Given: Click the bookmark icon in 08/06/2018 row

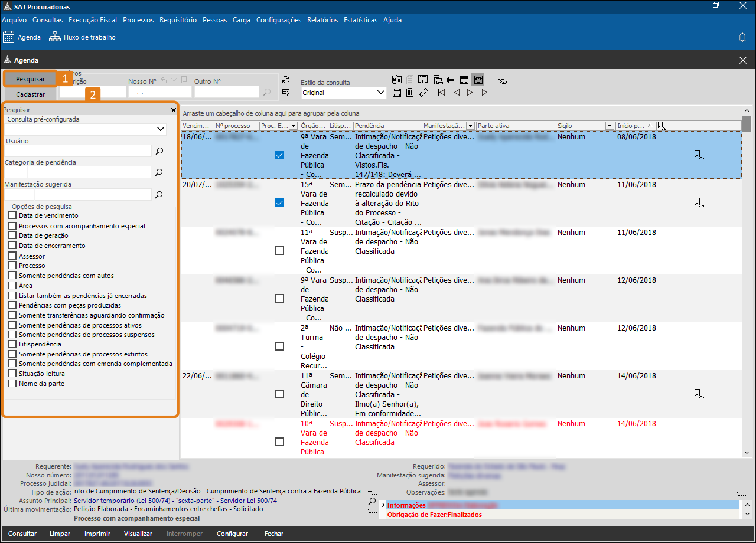Looking at the screenshot, I should tap(699, 155).
